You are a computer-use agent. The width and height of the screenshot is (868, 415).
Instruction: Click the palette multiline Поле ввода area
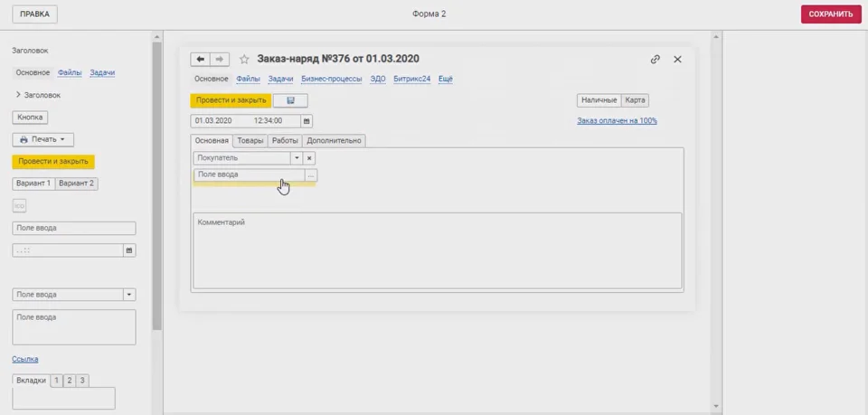coord(73,327)
